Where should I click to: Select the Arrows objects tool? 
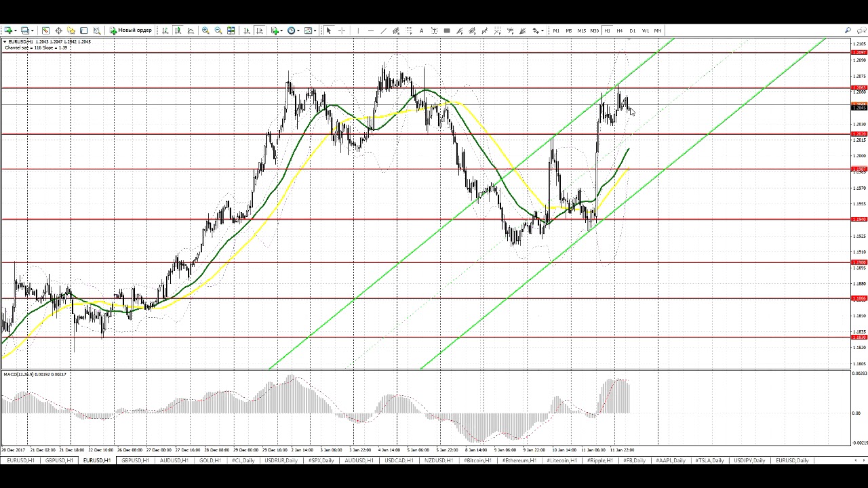point(535,30)
